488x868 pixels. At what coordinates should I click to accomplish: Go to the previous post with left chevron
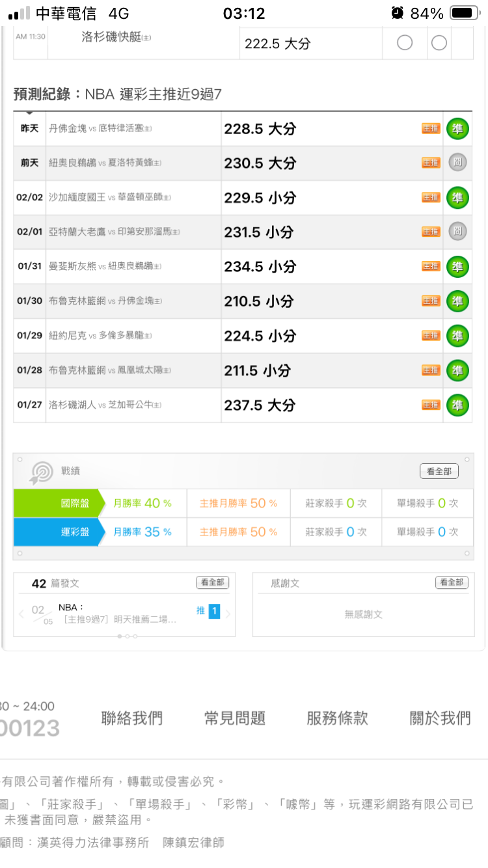click(x=21, y=614)
